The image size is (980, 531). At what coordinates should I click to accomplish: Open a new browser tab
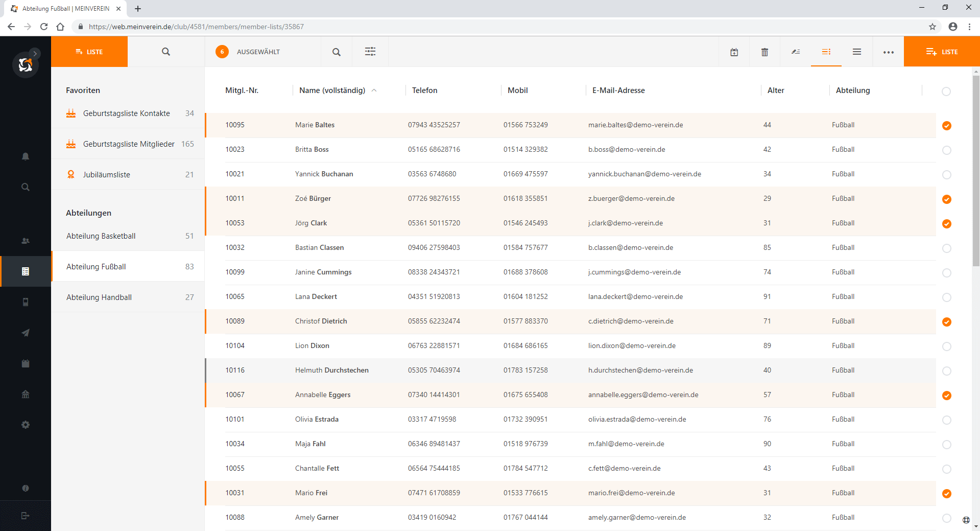pyautogui.click(x=138, y=9)
